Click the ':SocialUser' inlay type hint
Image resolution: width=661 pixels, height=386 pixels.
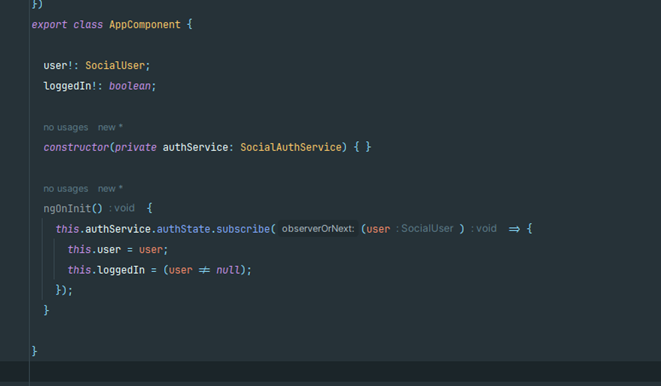(x=425, y=229)
